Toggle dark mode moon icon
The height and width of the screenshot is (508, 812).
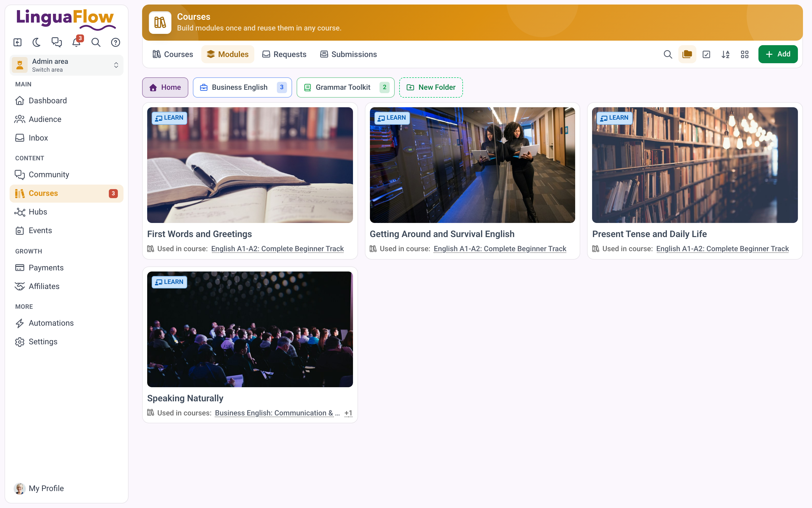pos(37,42)
